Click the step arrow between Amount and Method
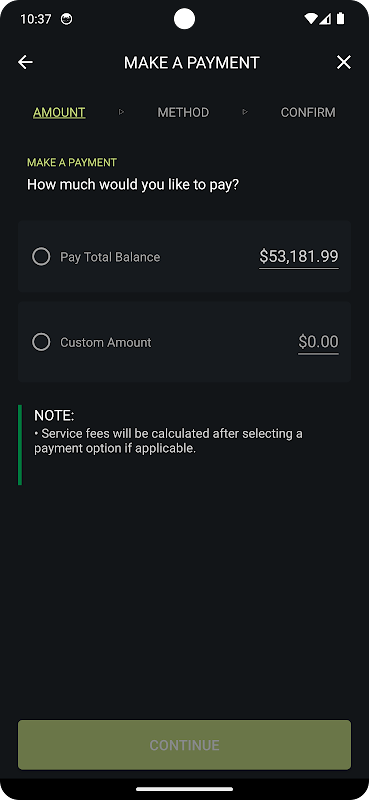The image size is (369, 800). (x=121, y=112)
